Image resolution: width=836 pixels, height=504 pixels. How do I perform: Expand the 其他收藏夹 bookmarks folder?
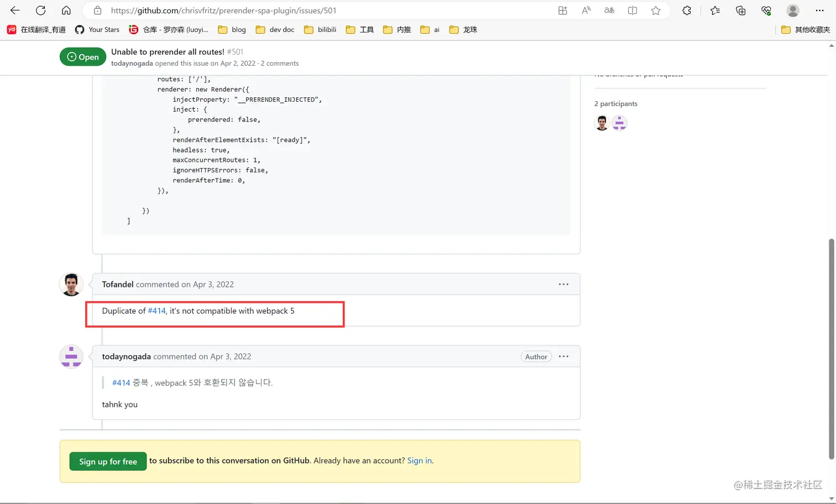[x=806, y=30]
